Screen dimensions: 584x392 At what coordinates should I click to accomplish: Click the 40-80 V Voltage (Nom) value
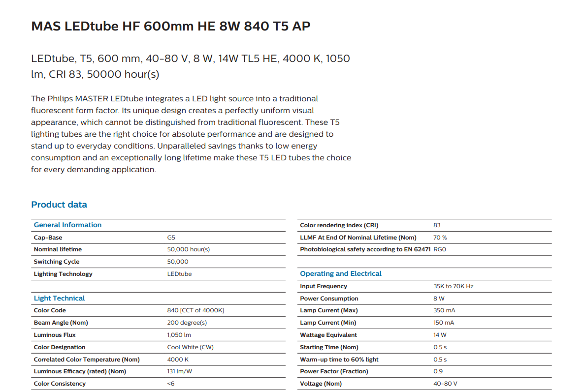click(x=445, y=384)
